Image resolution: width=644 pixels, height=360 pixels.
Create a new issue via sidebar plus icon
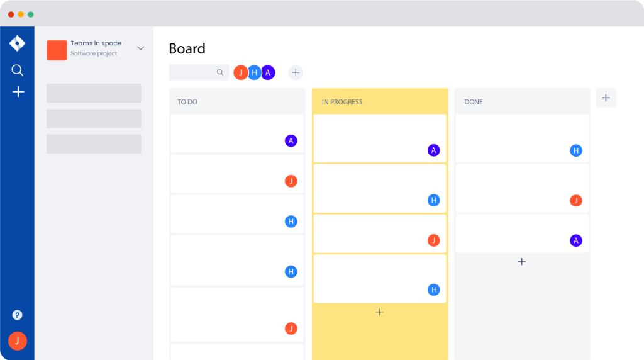tap(18, 92)
